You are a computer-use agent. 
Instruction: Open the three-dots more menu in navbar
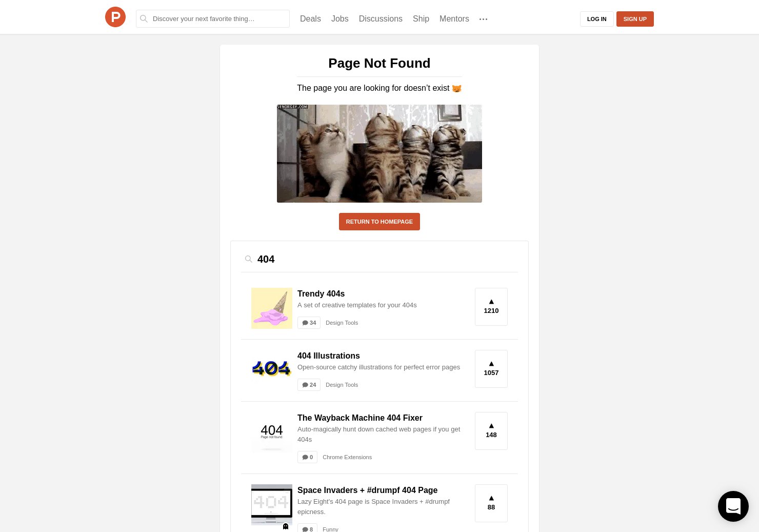tap(483, 19)
